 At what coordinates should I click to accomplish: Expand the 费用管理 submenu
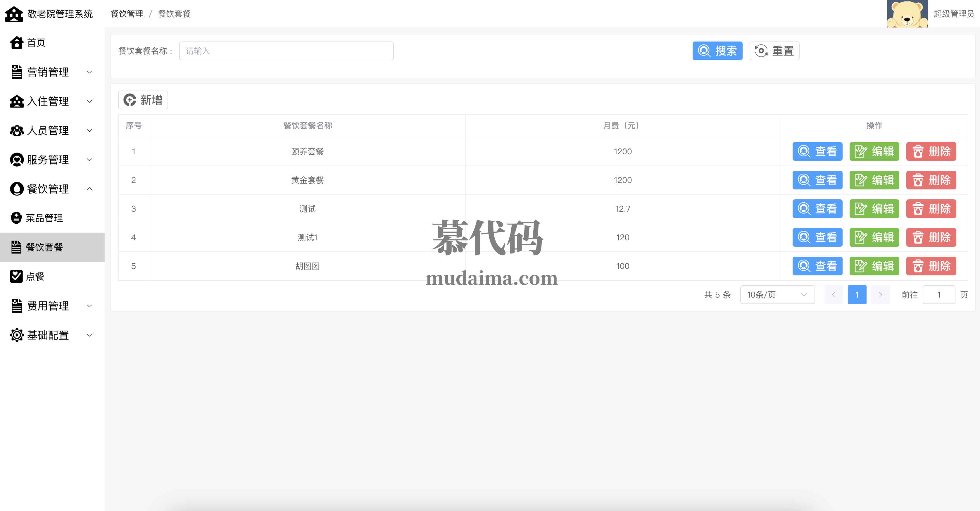tap(89, 305)
